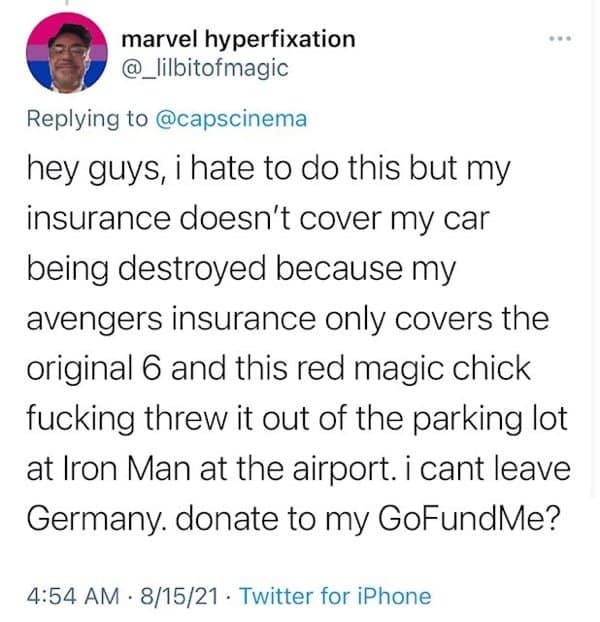
Task: Click the opening words "hey guys"
Action: tap(93, 169)
